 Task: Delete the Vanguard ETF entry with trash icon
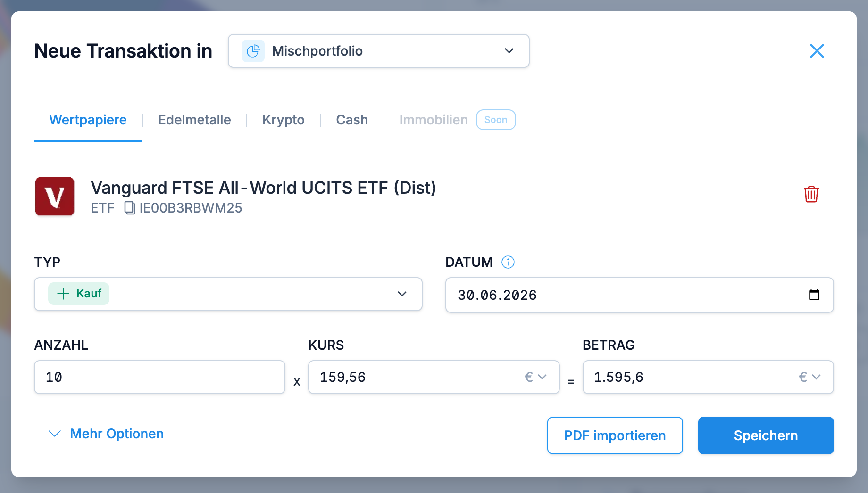tap(811, 194)
